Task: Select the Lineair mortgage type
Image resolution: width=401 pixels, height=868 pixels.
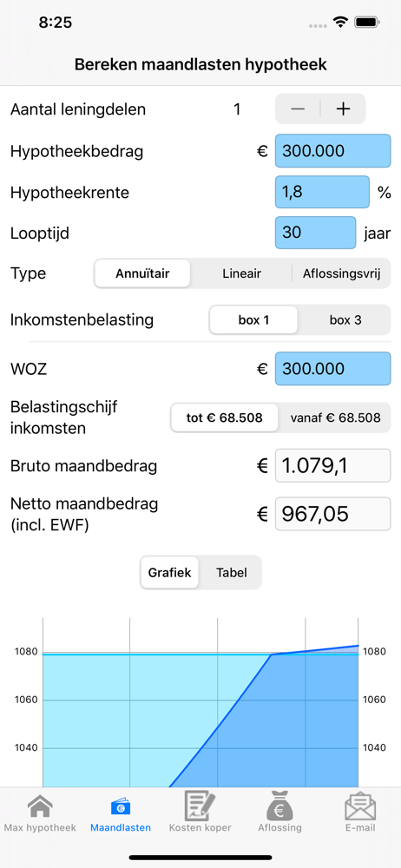Action: (x=241, y=273)
